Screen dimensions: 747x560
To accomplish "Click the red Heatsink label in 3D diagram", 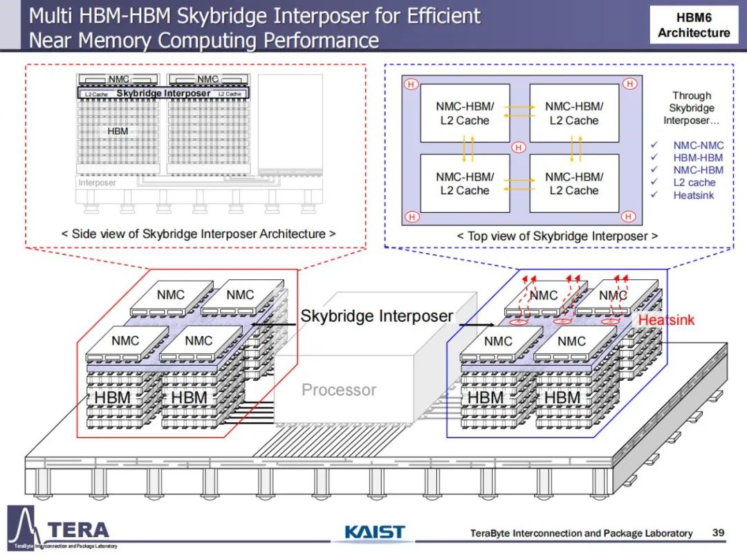I will (666, 320).
